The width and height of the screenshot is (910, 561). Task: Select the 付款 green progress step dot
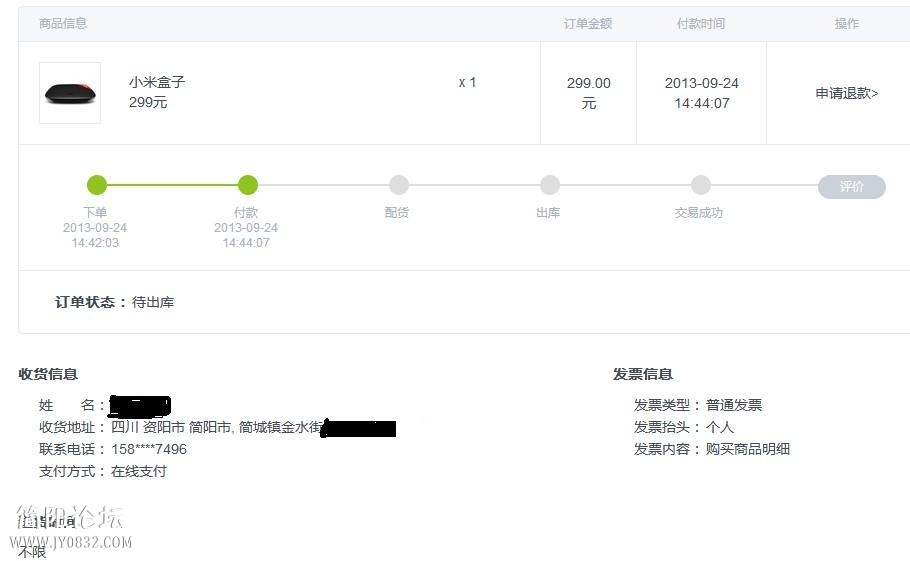[x=248, y=185]
